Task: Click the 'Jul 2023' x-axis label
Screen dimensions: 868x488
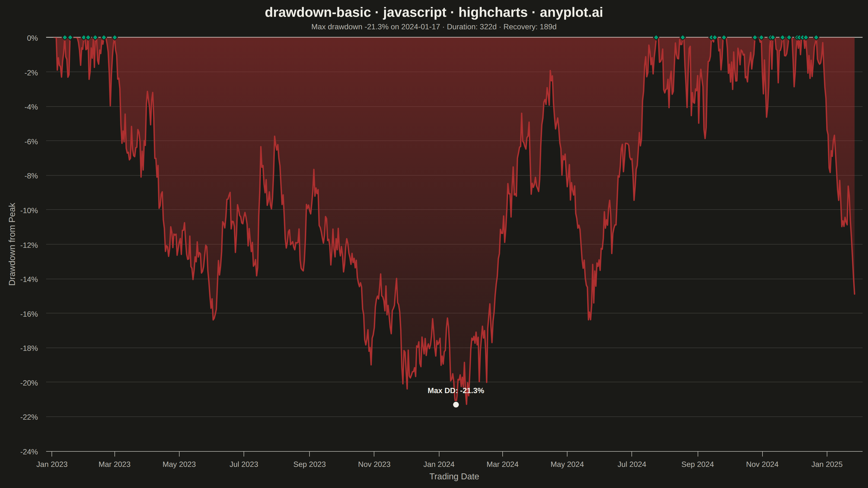Action: [x=244, y=464]
